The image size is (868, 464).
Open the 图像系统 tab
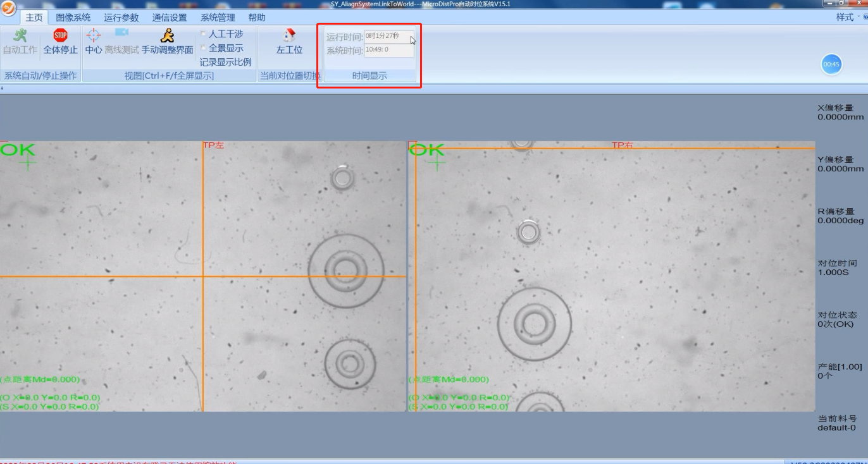point(73,18)
